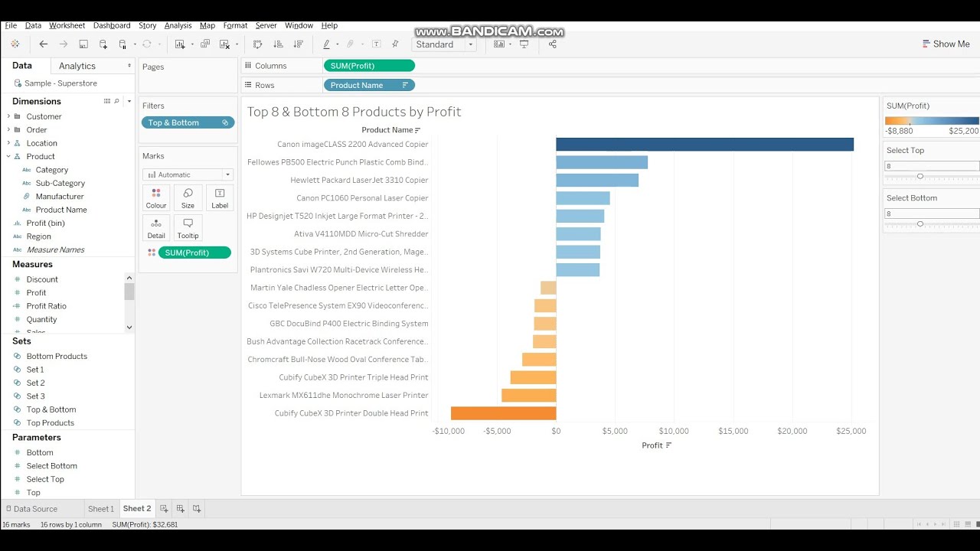This screenshot has width=980, height=551.
Task: Click the New Story tab icon
Action: click(x=197, y=508)
